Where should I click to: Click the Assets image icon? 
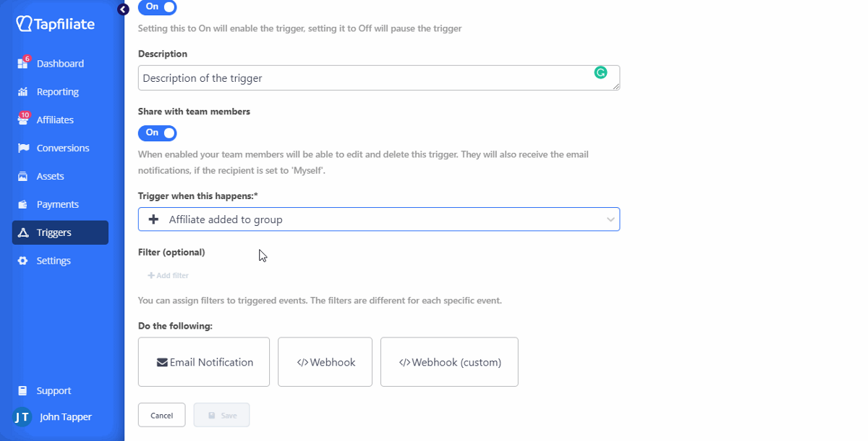[22, 177]
